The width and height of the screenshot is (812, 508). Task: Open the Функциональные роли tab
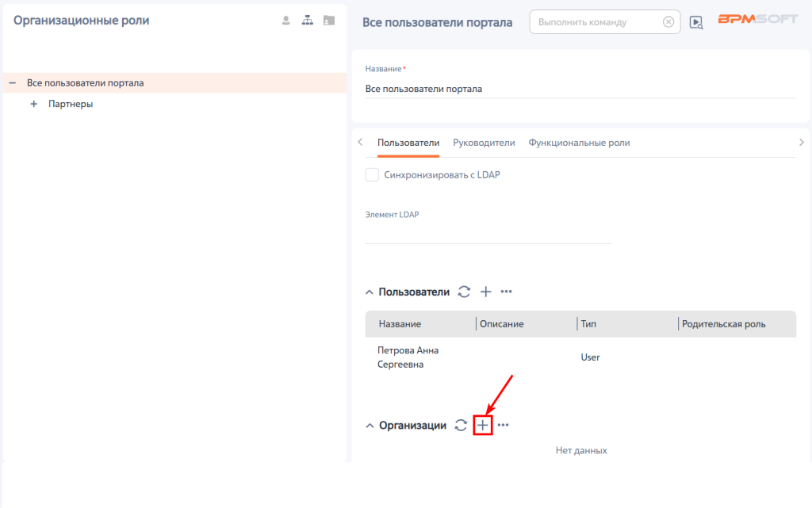point(579,143)
